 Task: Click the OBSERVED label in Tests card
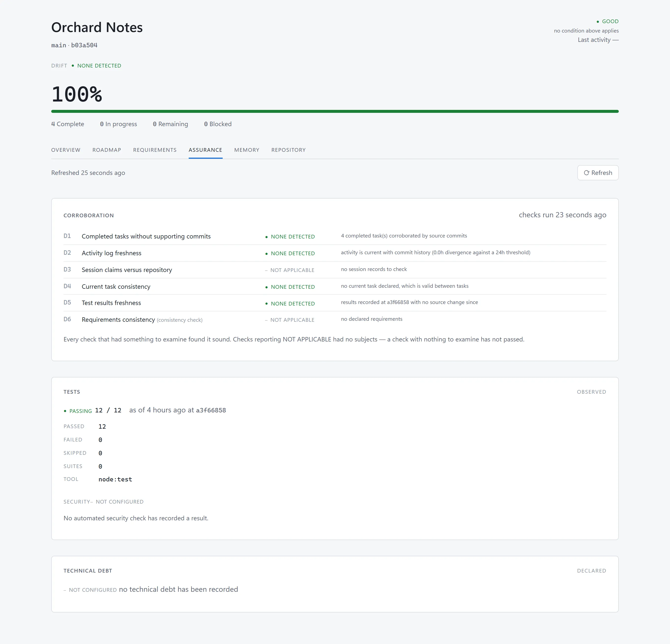[591, 392]
